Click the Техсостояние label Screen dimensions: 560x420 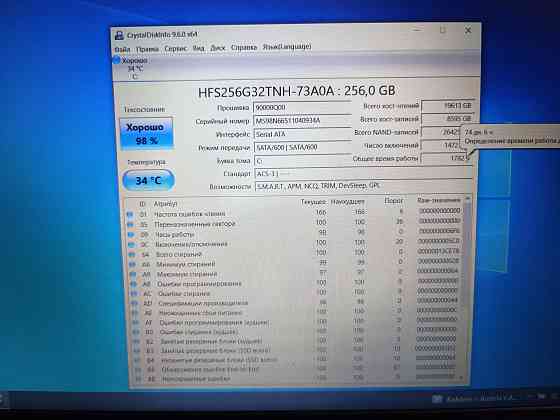(145, 110)
